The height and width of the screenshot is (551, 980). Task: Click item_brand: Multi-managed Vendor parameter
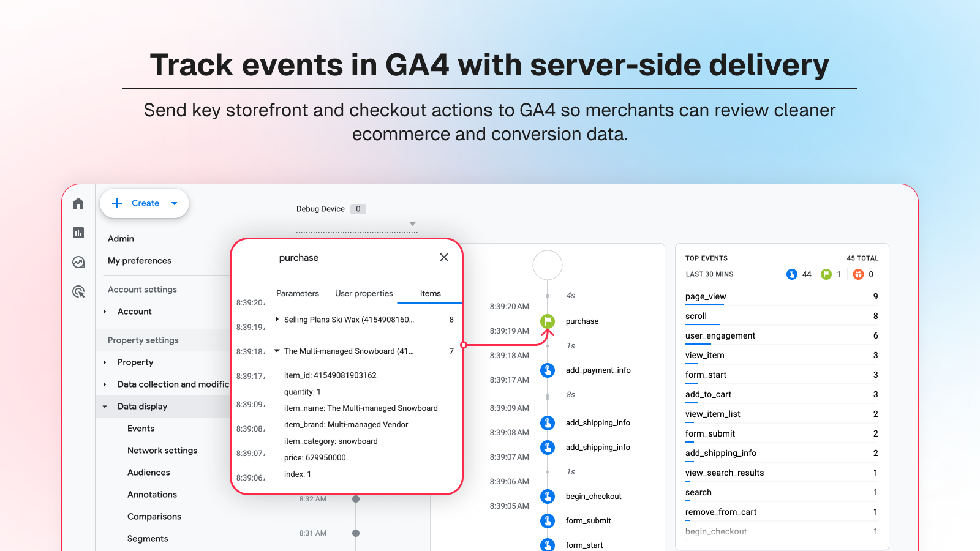pyautogui.click(x=346, y=424)
